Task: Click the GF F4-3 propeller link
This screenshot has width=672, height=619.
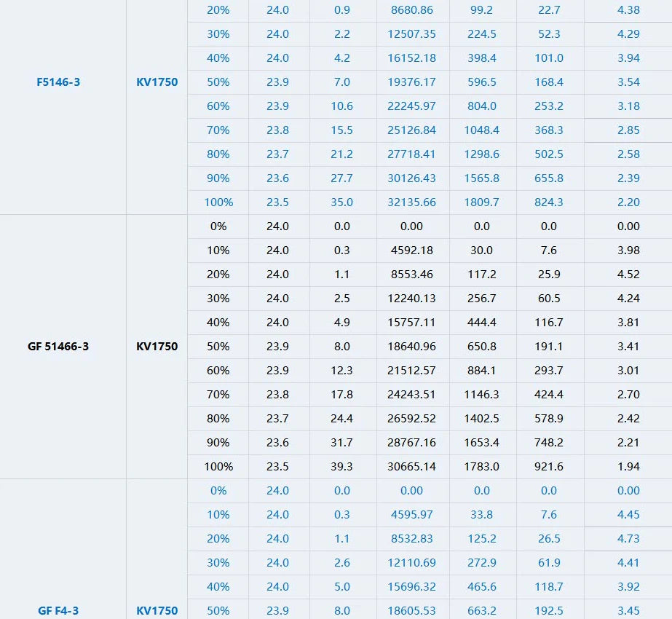Action: point(58,611)
